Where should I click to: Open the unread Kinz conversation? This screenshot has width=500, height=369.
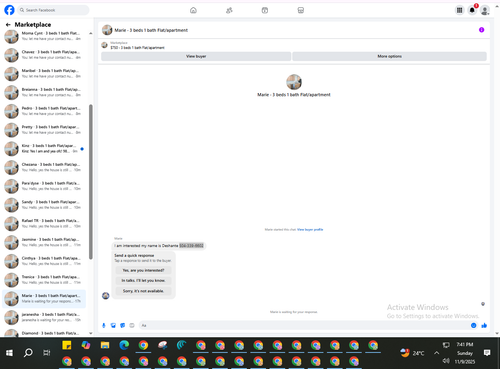(44, 148)
